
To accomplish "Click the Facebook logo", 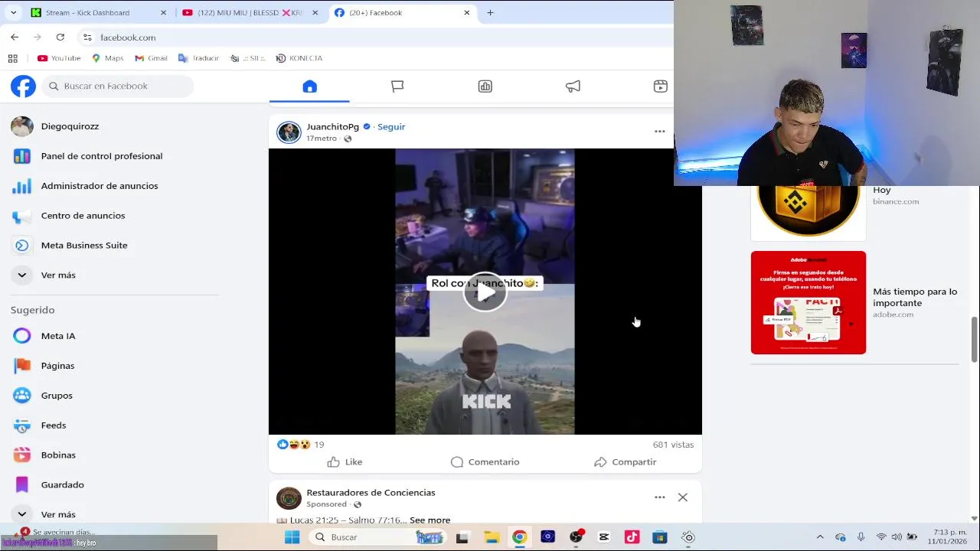I will pyautogui.click(x=23, y=86).
